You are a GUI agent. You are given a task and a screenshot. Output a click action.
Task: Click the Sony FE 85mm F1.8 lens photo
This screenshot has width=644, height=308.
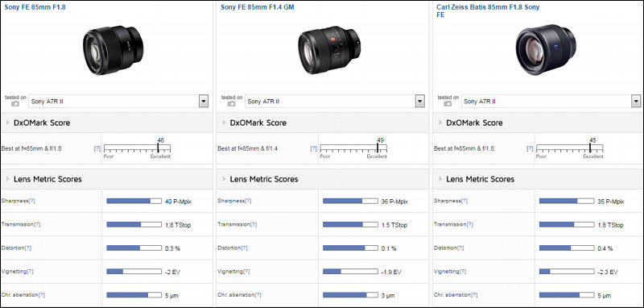point(113,50)
